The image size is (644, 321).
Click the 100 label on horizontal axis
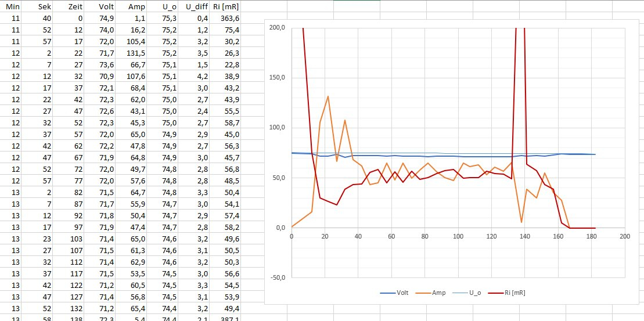click(458, 236)
